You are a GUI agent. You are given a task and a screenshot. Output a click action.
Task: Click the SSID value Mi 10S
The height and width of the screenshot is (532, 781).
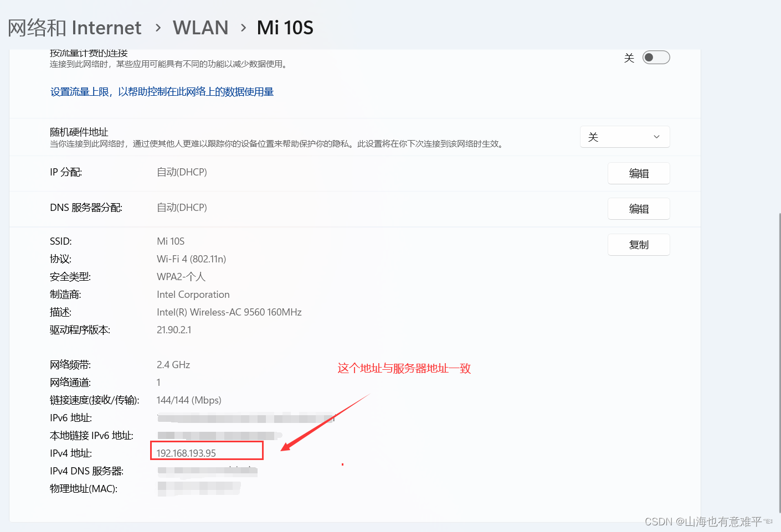coord(170,241)
